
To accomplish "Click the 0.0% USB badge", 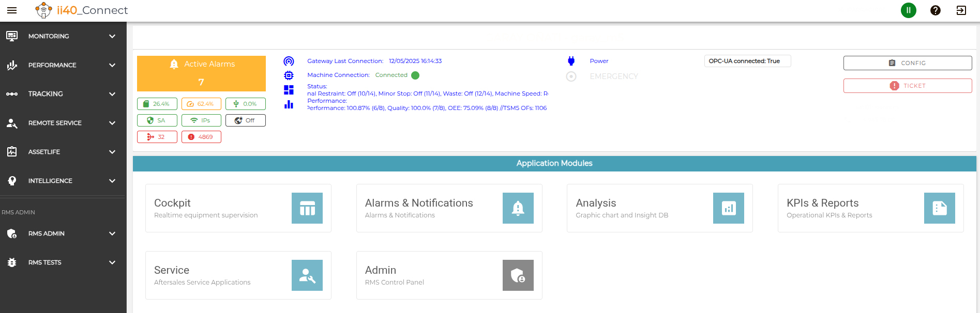I will (246, 104).
